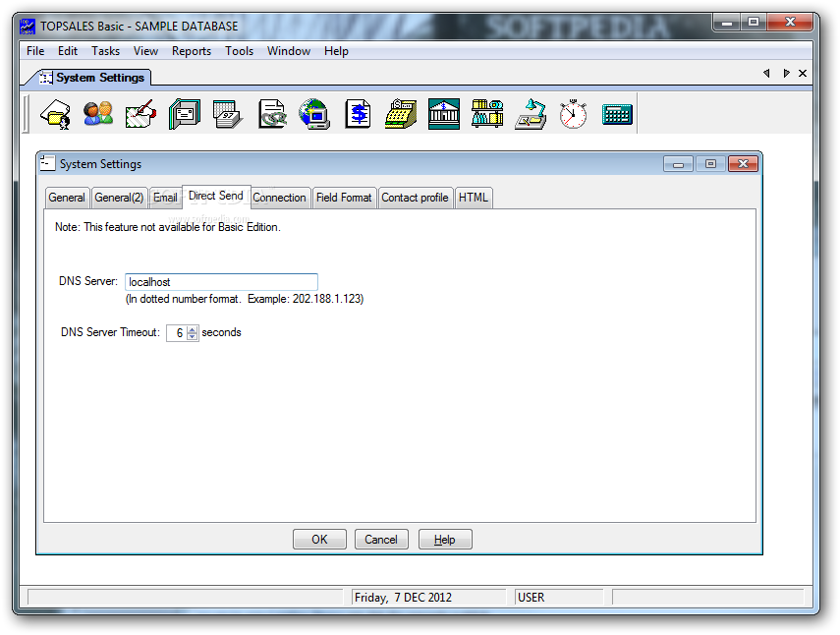
Task: Select the System Settings document tab
Action: (94, 78)
